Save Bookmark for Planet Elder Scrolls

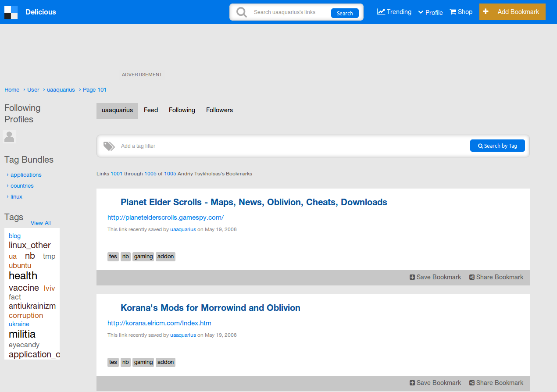tap(436, 277)
